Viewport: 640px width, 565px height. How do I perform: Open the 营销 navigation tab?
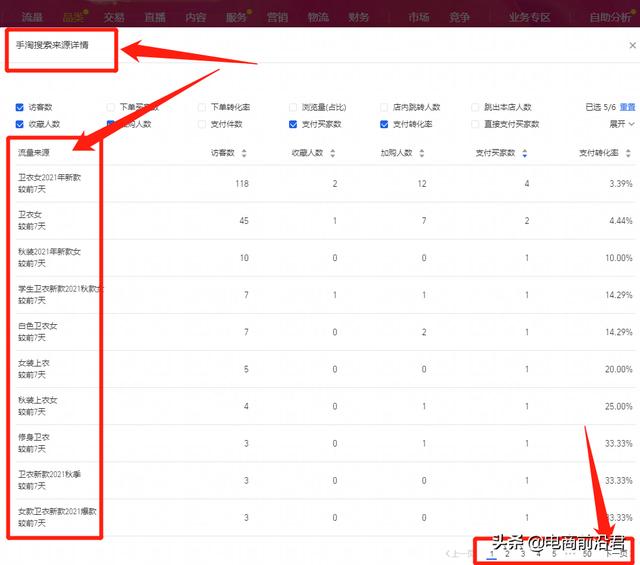click(x=277, y=17)
